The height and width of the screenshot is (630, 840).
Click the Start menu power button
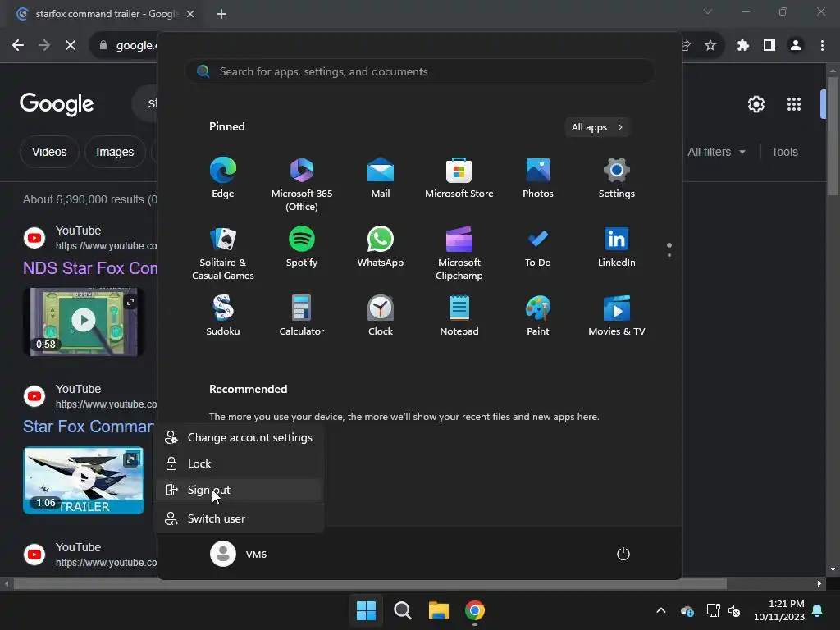tap(623, 554)
